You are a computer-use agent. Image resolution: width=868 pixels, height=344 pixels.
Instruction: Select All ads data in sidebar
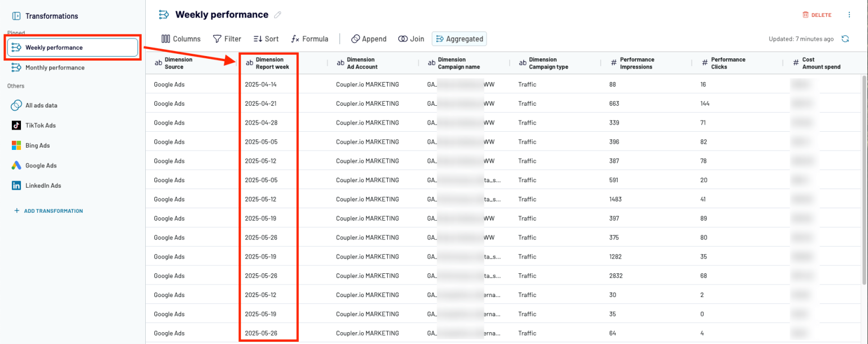(x=41, y=105)
